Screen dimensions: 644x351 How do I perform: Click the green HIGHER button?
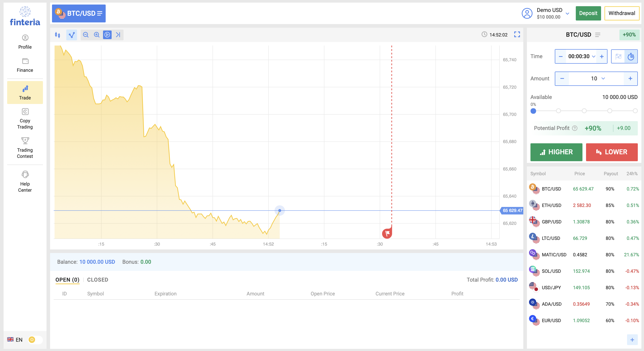pyautogui.click(x=556, y=152)
